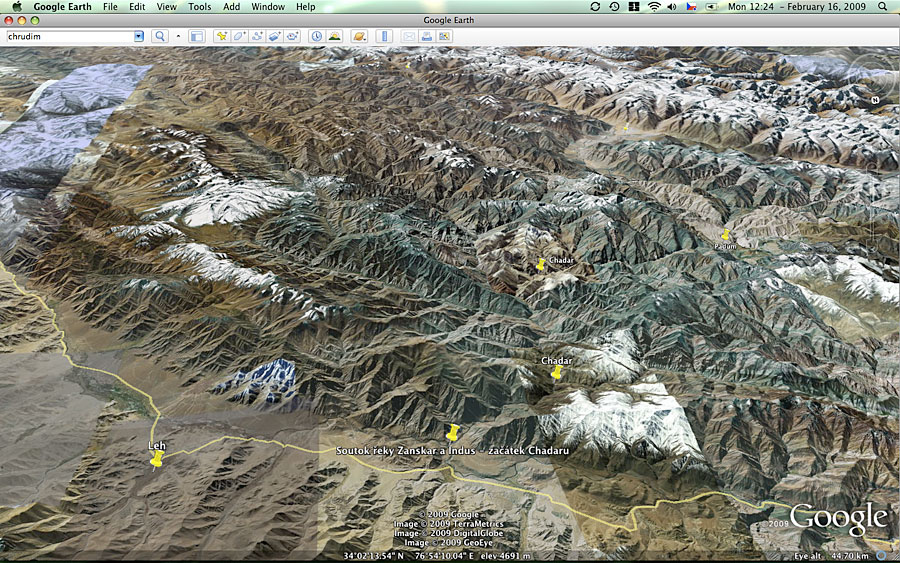Screen dimensions: 900x563
Task: Show the ruler measurement tool
Action: coord(384,37)
